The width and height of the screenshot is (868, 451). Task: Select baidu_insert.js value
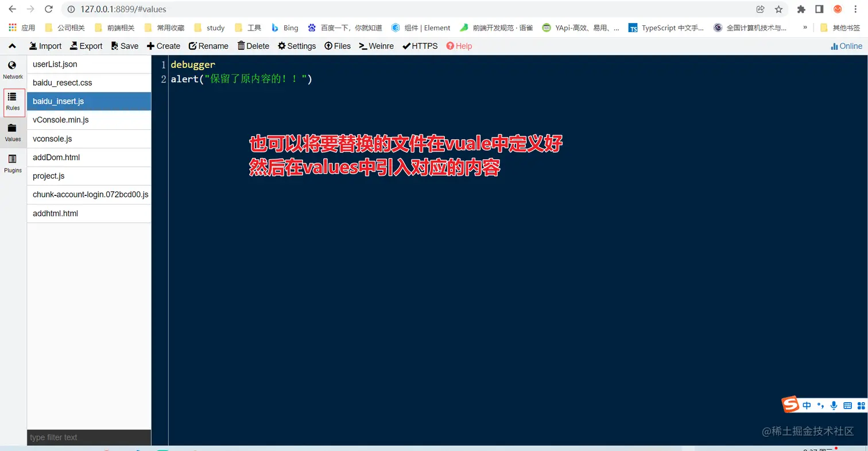pyautogui.click(x=89, y=102)
